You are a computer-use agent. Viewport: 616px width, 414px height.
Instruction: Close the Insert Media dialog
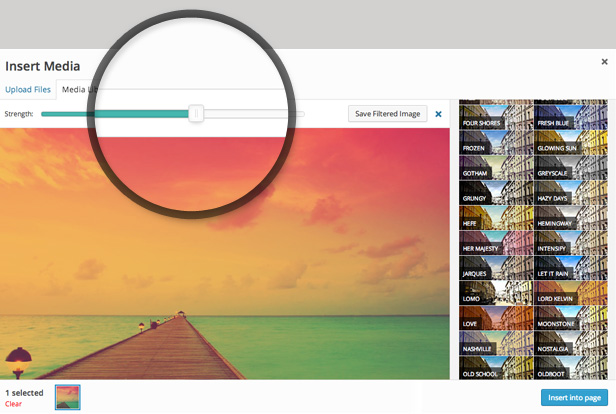(604, 62)
